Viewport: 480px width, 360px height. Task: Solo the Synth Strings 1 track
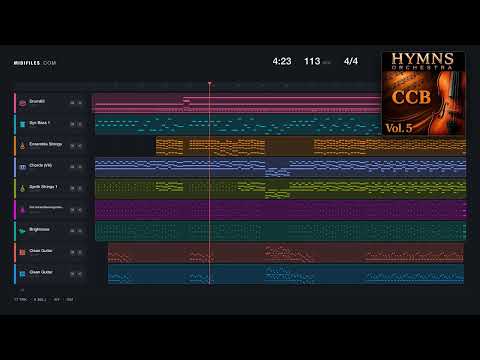click(80, 188)
